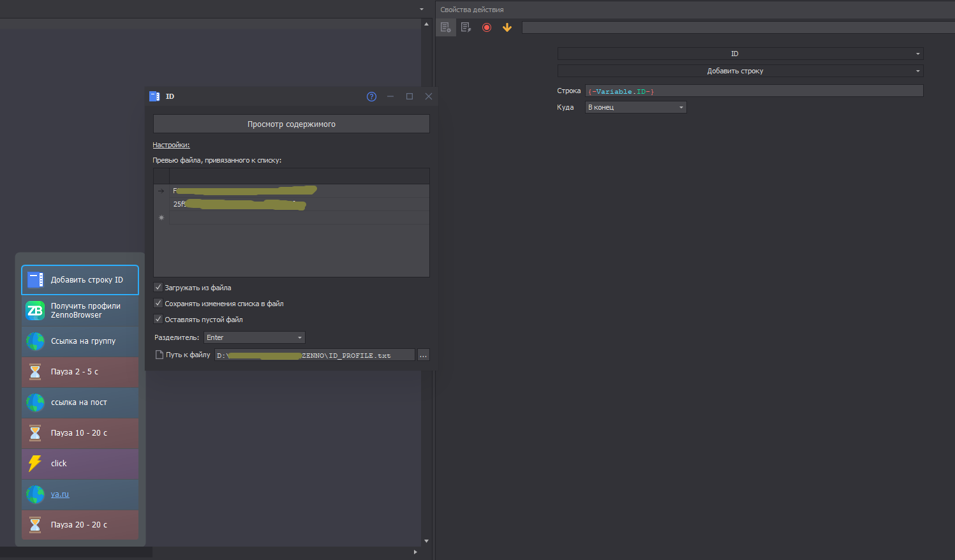Uncheck 'Оставлять пустой файл' option
This screenshot has width=955, height=560.
(158, 320)
